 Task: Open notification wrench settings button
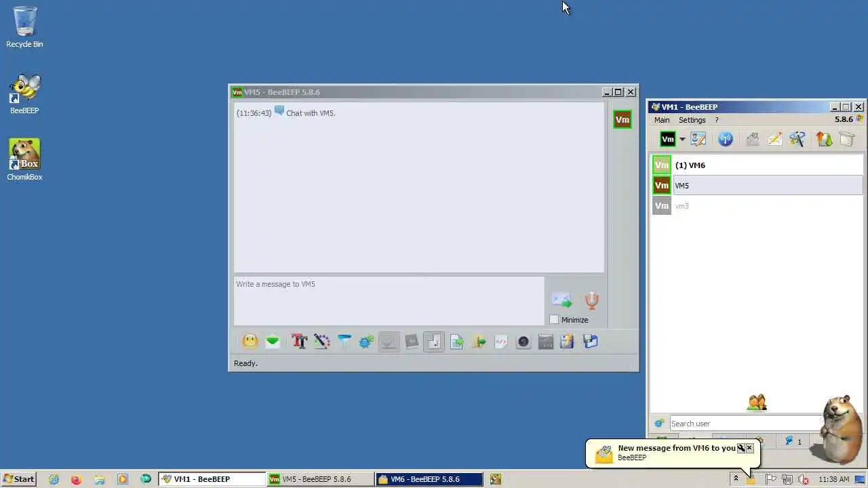click(x=741, y=448)
